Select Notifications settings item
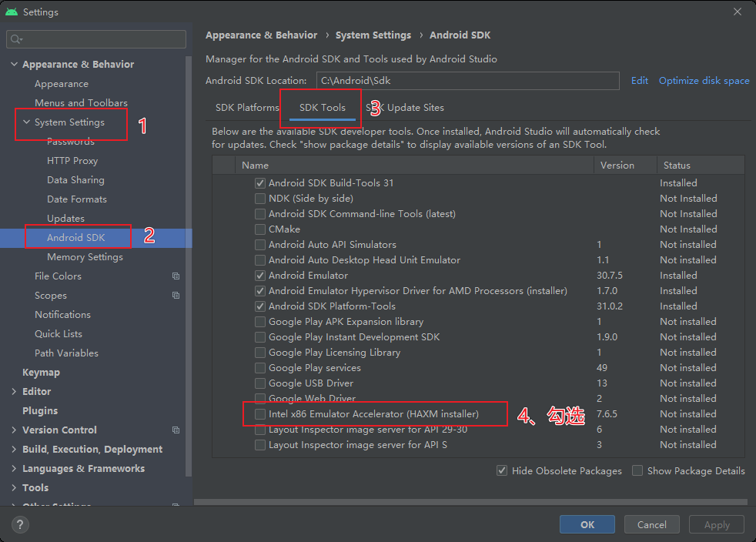 tap(62, 314)
